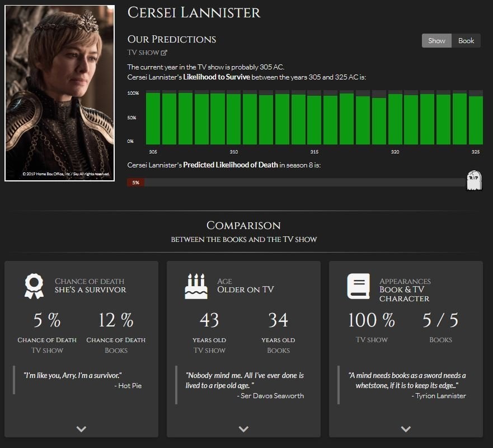
Task: Click the 5 % TV show death value
Action: tap(47, 320)
